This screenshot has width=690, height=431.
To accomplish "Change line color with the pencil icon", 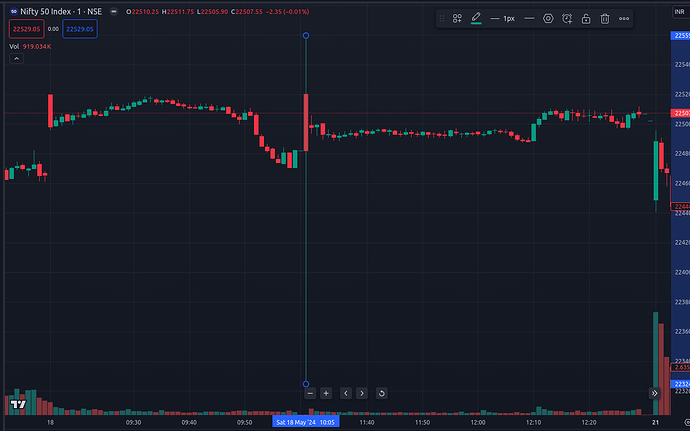I will (476, 18).
